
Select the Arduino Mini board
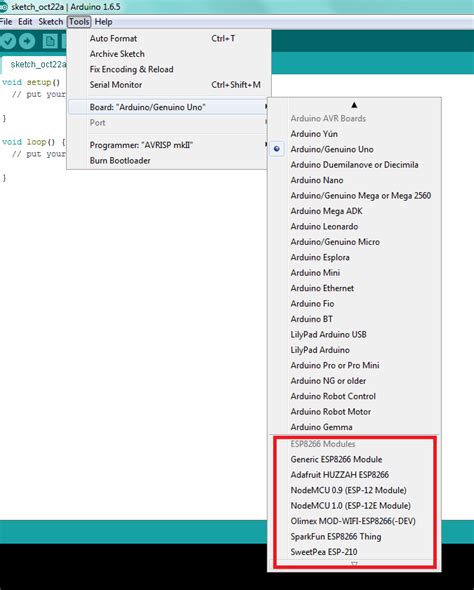tap(355, 272)
